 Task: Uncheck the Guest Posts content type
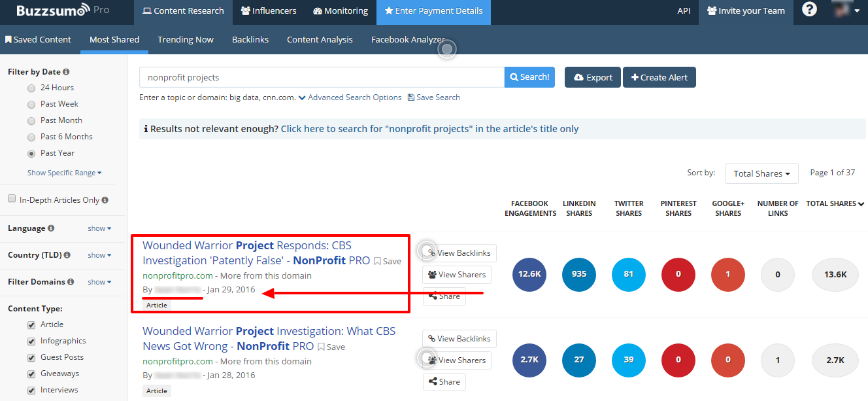click(31, 357)
